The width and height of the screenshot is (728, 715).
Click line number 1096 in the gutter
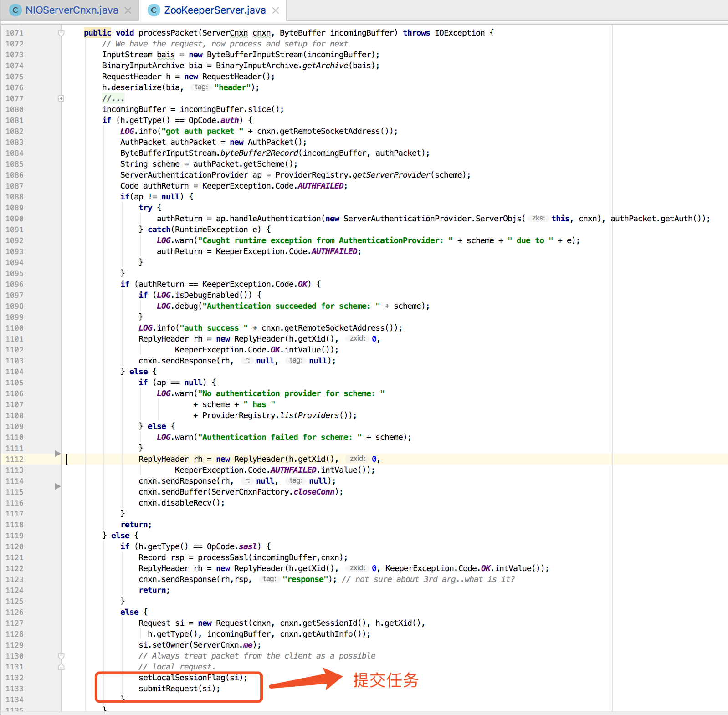tap(15, 284)
